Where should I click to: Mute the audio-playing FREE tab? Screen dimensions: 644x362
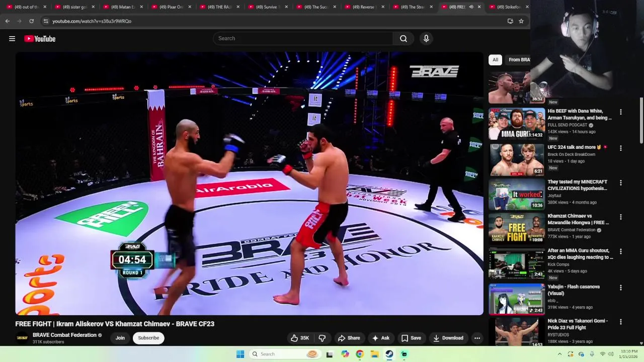point(471,7)
